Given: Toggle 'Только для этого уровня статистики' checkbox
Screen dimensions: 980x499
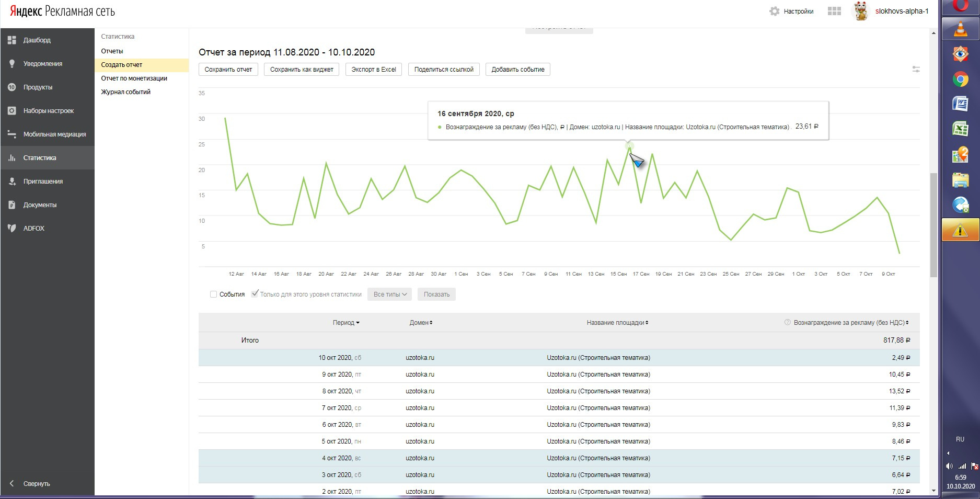Looking at the screenshot, I should 255,294.
